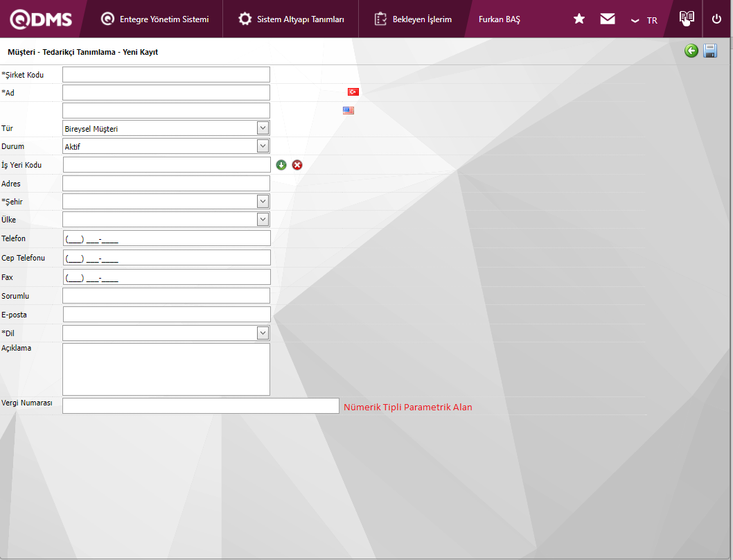Click the clipboard icon for Bekleyen İşlerim

[x=380, y=19]
